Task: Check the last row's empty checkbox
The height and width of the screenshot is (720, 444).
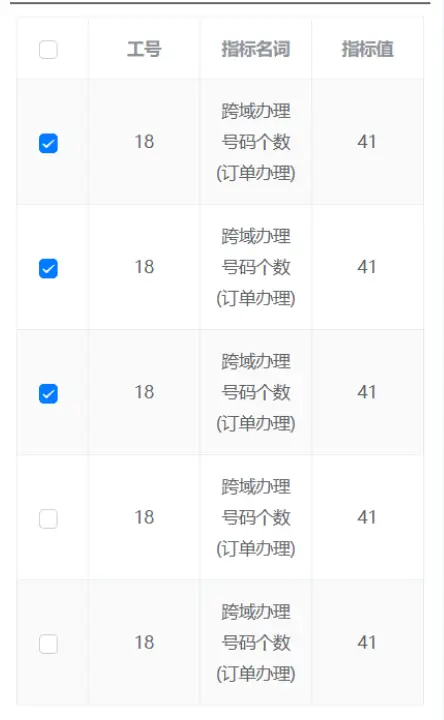Action: [48, 644]
